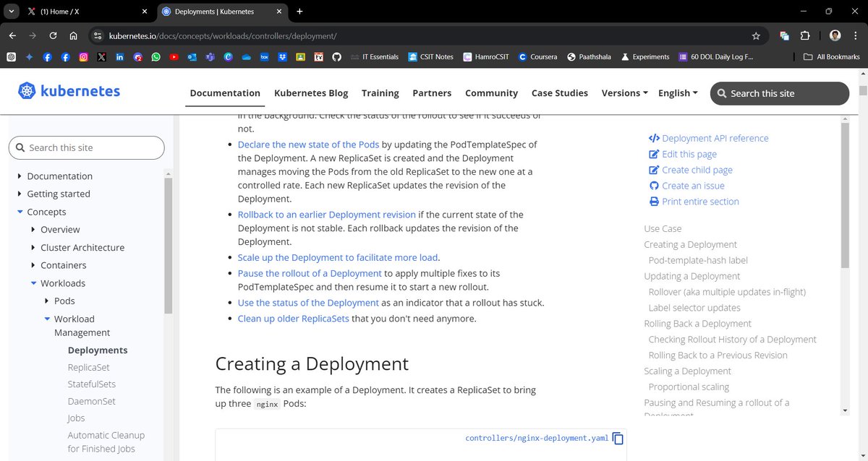Viewport: 868px width, 461px height.
Task: Open the Microsoft Teams bookmark icon
Action: (x=210, y=56)
